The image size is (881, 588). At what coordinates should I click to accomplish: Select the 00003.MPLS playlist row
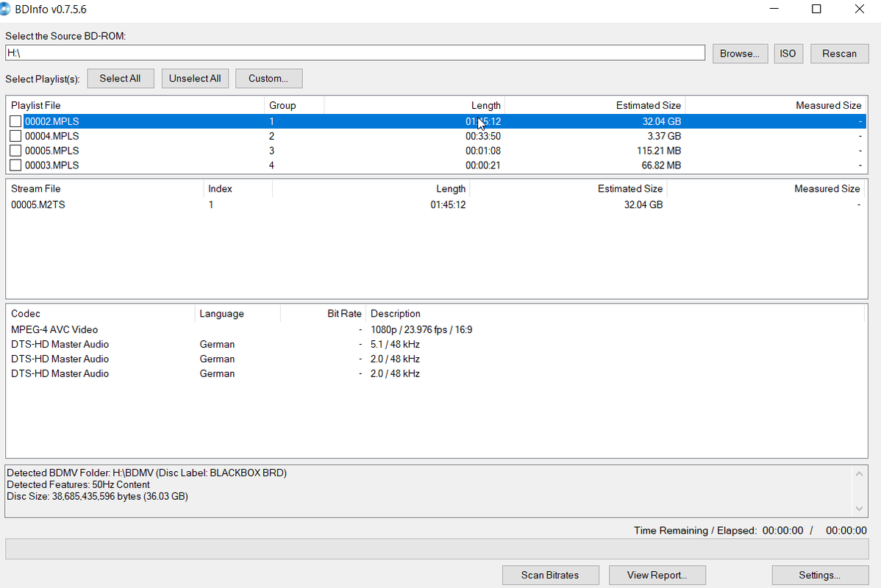[x=437, y=165]
